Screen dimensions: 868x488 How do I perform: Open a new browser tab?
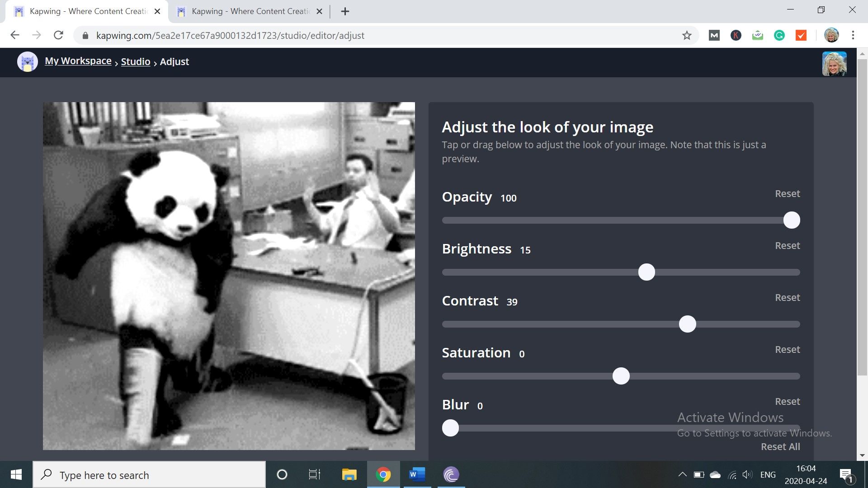(x=345, y=11)
